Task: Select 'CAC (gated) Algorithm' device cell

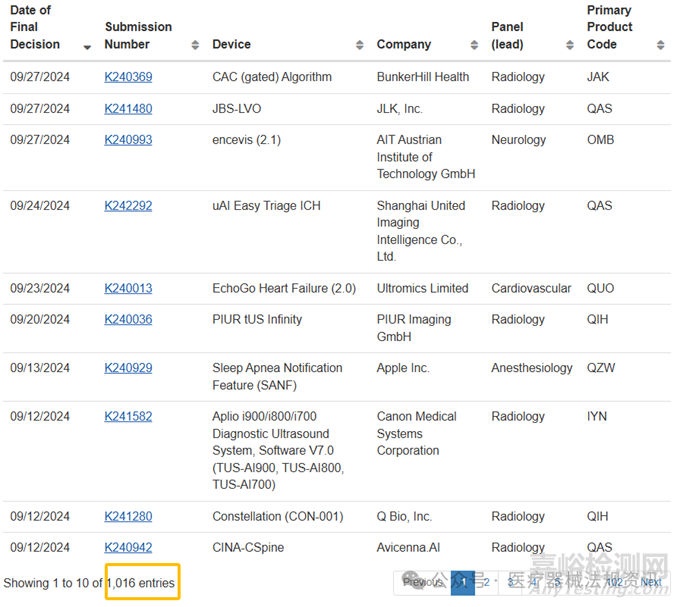Action: 272,77
